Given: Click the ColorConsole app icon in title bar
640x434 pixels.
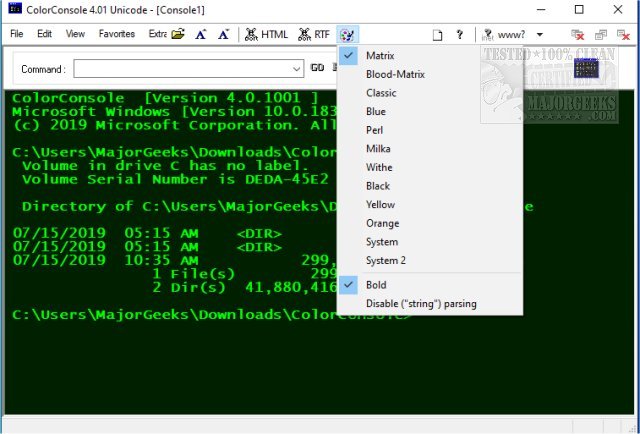Looking at the screenshot, I should (x=15, y=9).
